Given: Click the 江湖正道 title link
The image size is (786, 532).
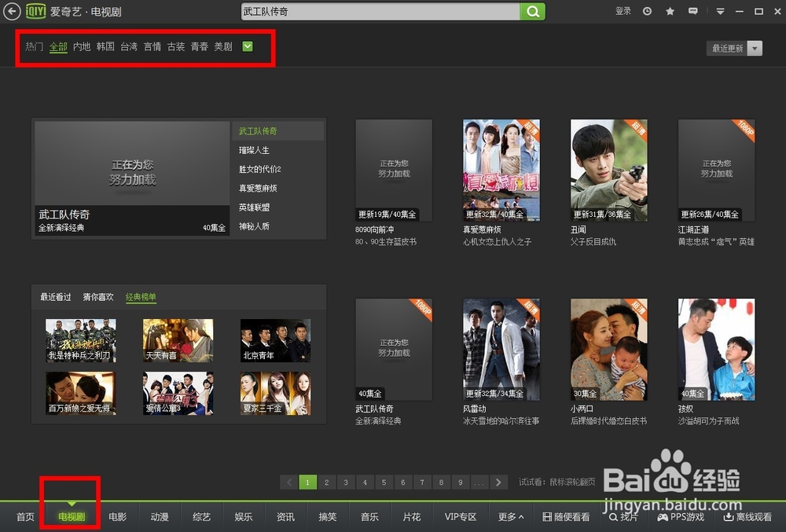Looking at the screenshot, I should (x=693, y=229).
